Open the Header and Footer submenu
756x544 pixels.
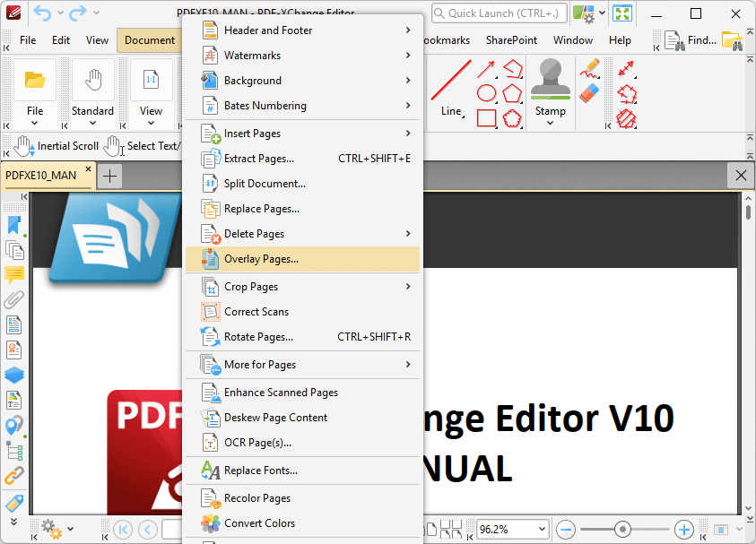[302, 30]
